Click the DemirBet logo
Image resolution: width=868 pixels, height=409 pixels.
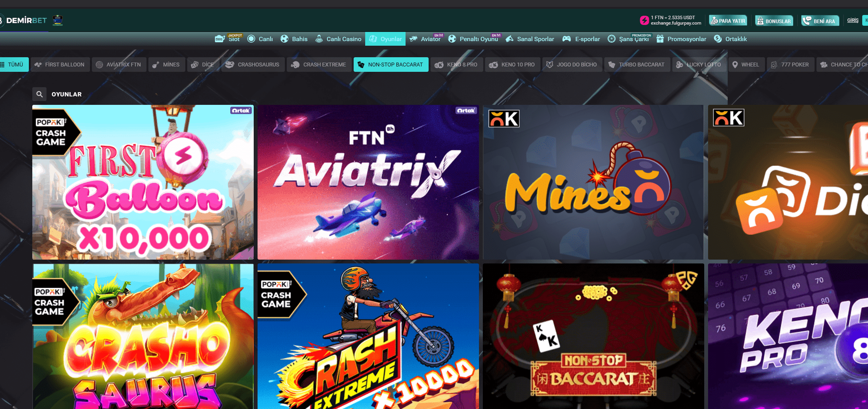[x=24, y=20]
